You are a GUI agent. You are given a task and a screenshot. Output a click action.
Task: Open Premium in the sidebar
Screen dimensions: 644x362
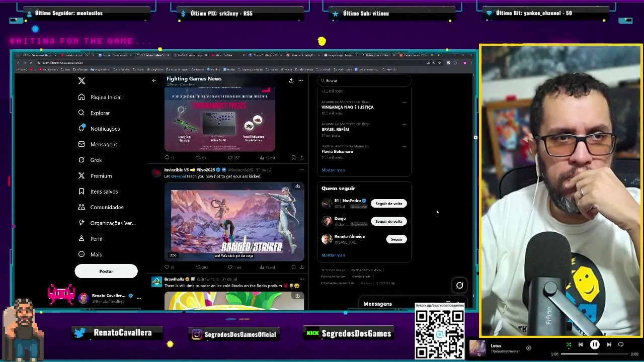(95, 176)
